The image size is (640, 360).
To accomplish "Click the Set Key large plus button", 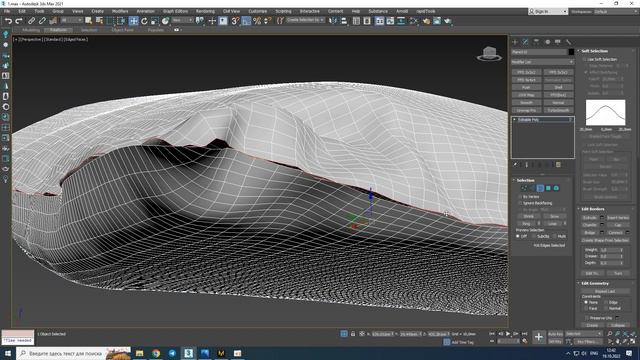I will click(x=539, y=337).
